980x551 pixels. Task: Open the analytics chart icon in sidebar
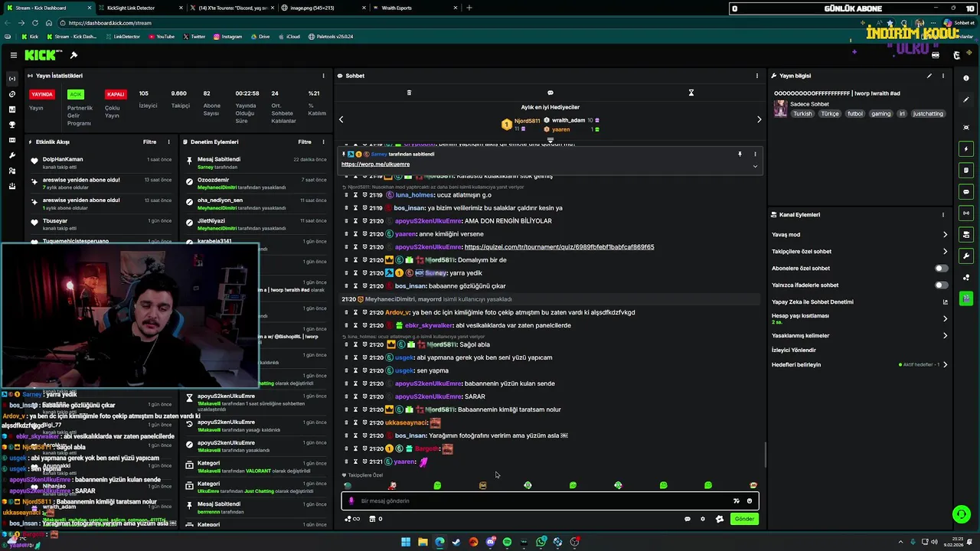click(x=12, y=109)
